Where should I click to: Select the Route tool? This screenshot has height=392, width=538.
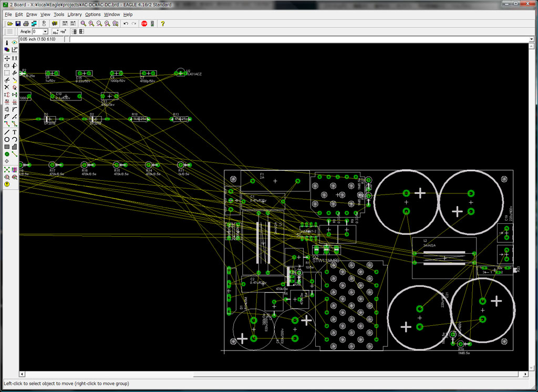(x=6, y=123)
